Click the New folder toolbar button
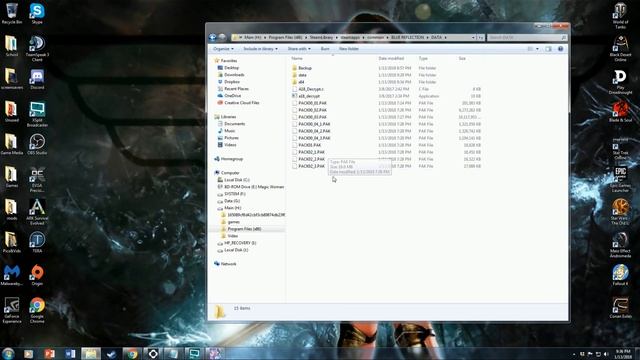The height and width of the screenshot is (360, 640). (x=349, y=49)
